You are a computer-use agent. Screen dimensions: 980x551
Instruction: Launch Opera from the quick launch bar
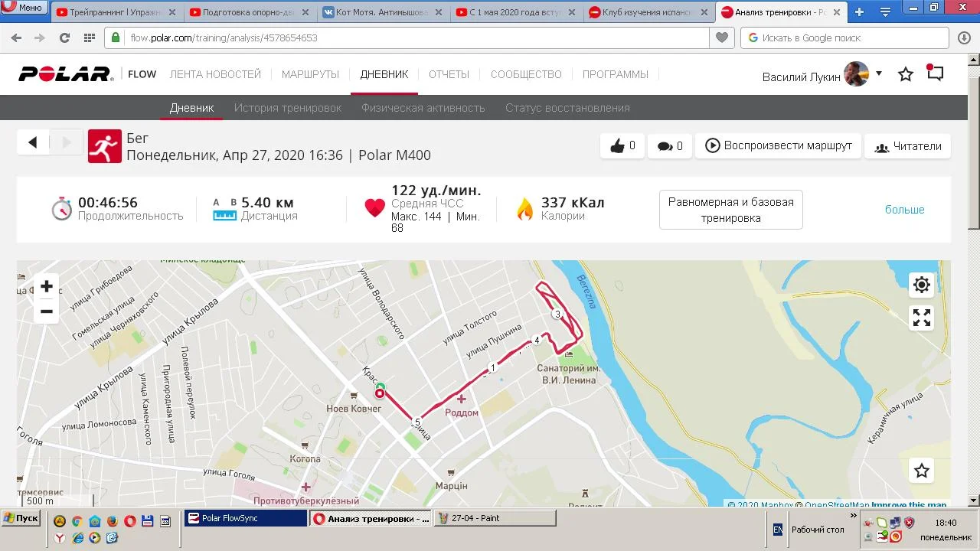[x=130, y=521]
